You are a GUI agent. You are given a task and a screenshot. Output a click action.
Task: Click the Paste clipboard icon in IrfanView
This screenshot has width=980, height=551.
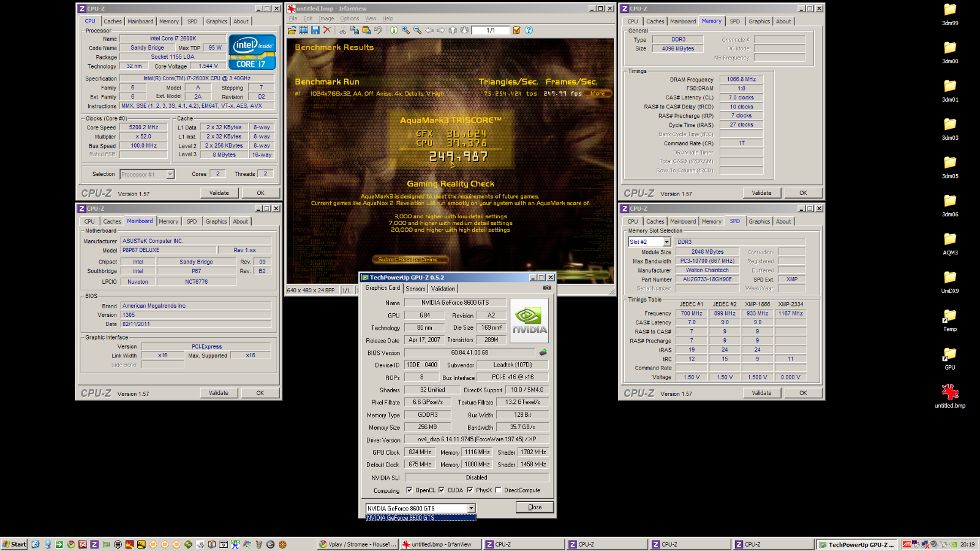tap(366, 30)
